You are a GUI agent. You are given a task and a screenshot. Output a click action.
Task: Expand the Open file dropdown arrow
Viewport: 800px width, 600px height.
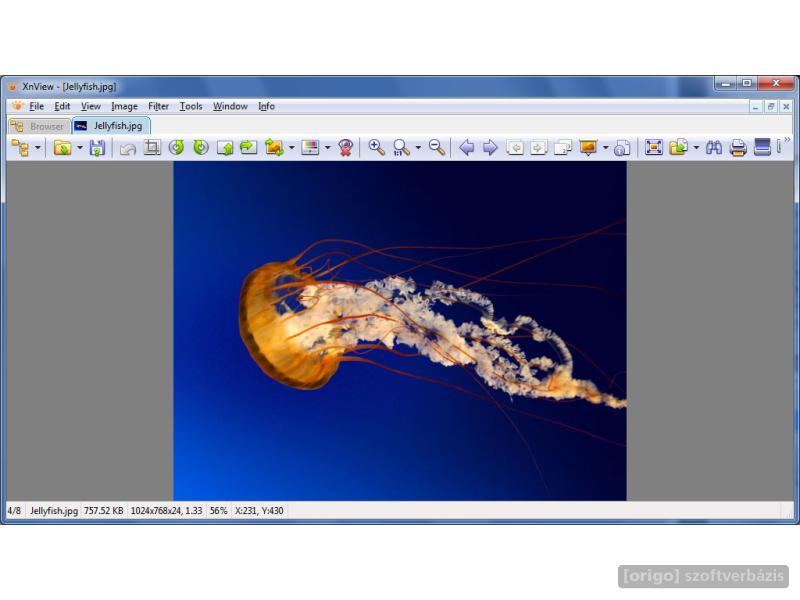tap(80, 148)
